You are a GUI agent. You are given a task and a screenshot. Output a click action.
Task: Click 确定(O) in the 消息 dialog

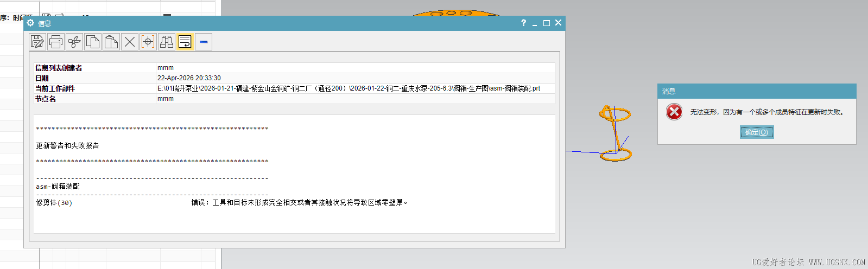pyautogui.click(x=757, y=132)
